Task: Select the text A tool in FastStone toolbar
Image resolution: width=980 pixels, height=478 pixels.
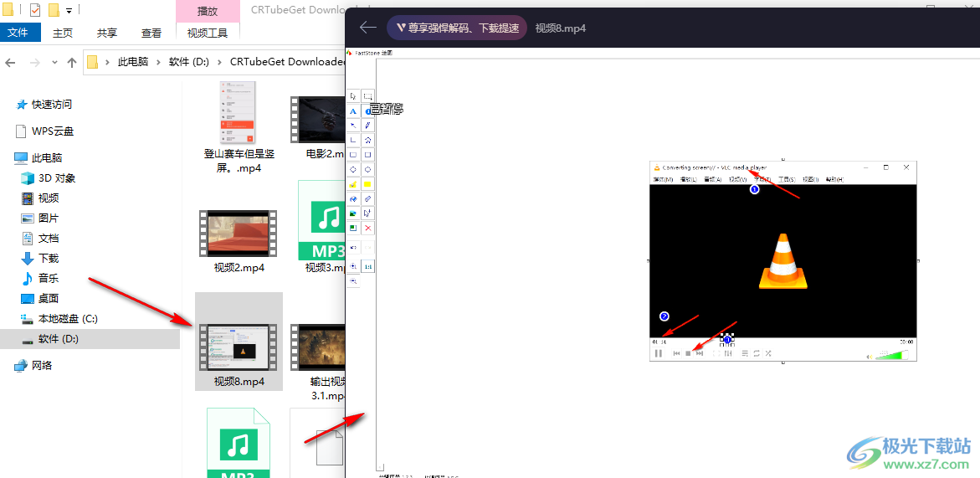Action: [x=353, y=111]
